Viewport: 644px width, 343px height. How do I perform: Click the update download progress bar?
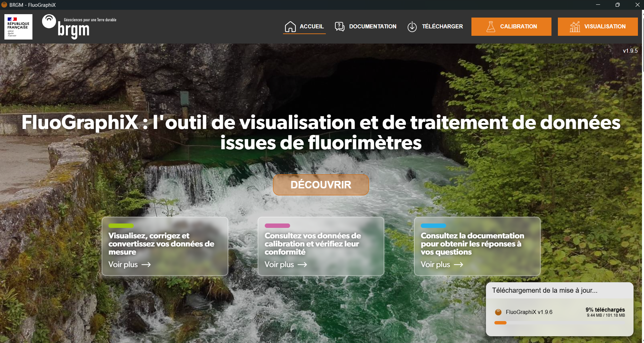560,323
